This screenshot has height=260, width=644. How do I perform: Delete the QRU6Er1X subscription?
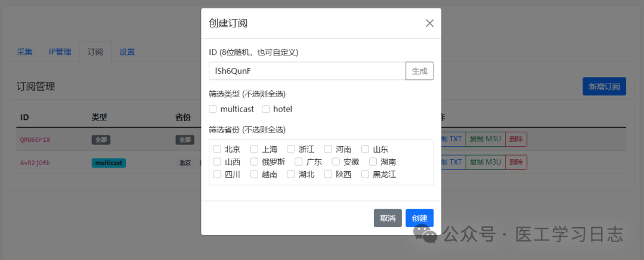point(516,139)
